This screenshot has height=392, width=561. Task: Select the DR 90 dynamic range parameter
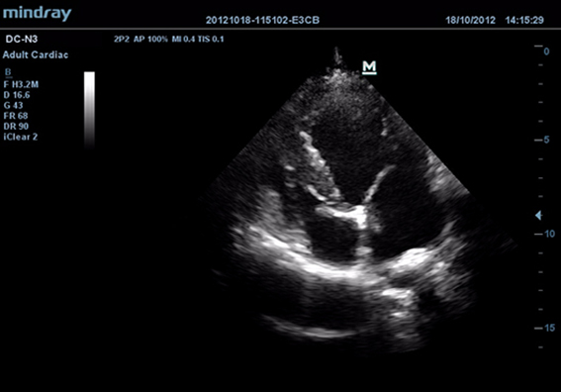16,126
